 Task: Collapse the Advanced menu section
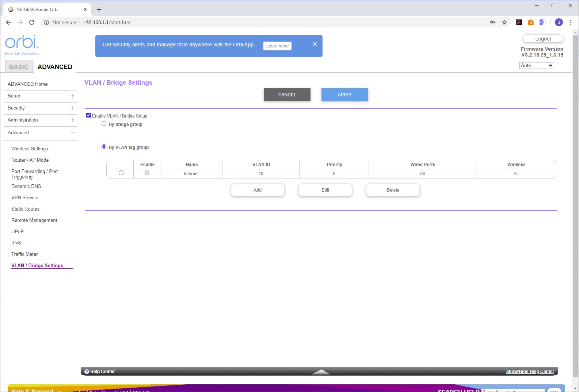73,132
